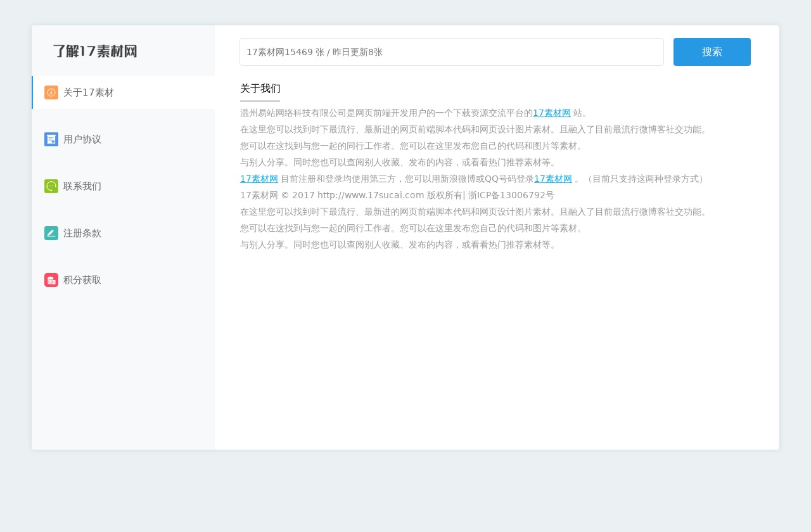
Task: Click the orange info icon beside 关于17素材
Action: (x=51, y=92)
